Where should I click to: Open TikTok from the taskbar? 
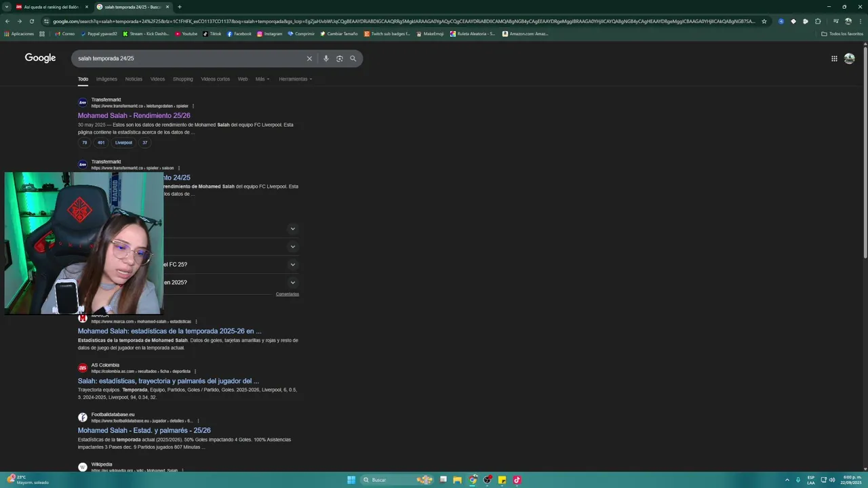[517, 480]
